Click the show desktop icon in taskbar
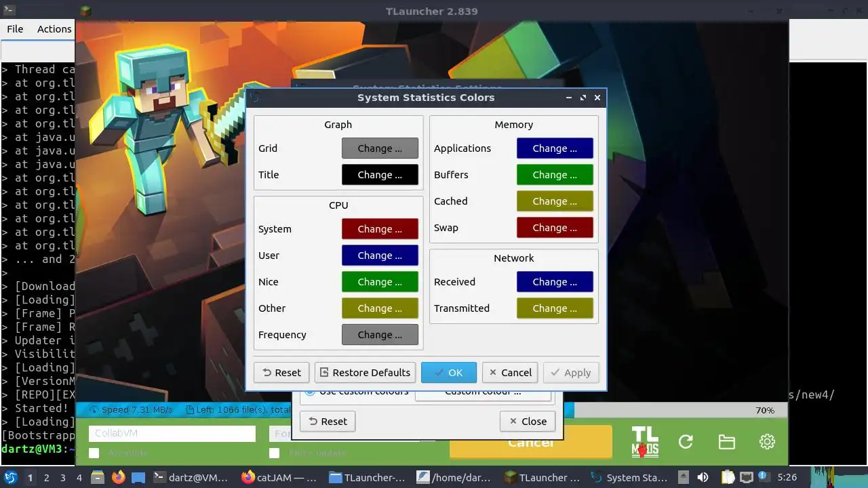This screenshot has height=488, width=868. 138,477
